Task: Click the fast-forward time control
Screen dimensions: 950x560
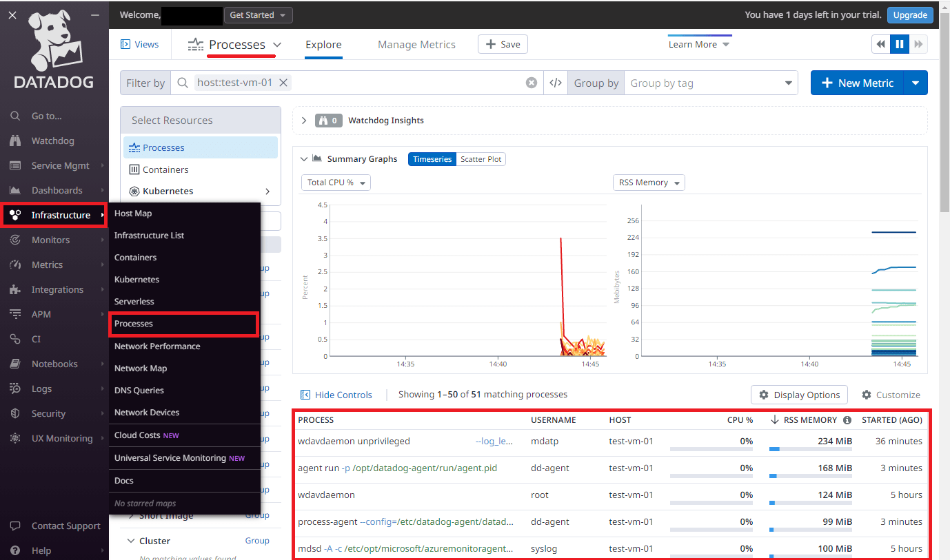Action: tap(918, 44)
